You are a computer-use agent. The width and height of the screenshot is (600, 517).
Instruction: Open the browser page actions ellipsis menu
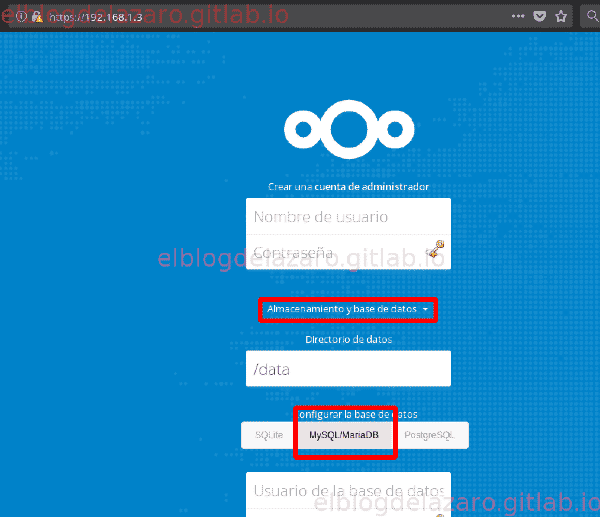[x=518, y=16]
